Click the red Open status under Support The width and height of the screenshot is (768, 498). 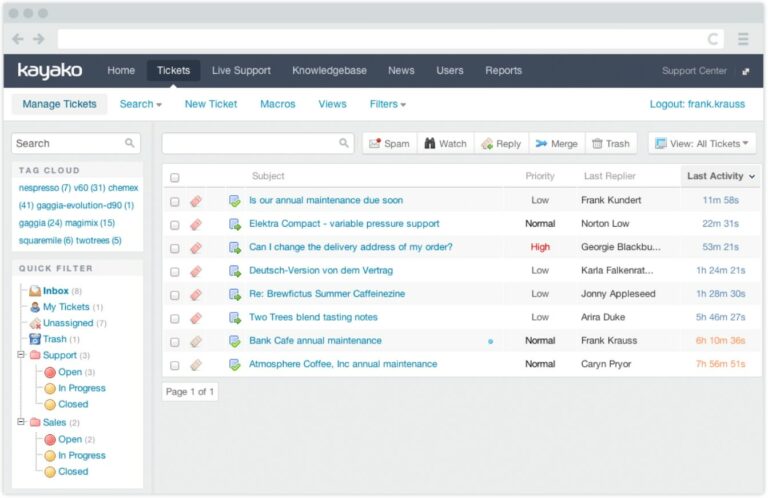(69, 372)
